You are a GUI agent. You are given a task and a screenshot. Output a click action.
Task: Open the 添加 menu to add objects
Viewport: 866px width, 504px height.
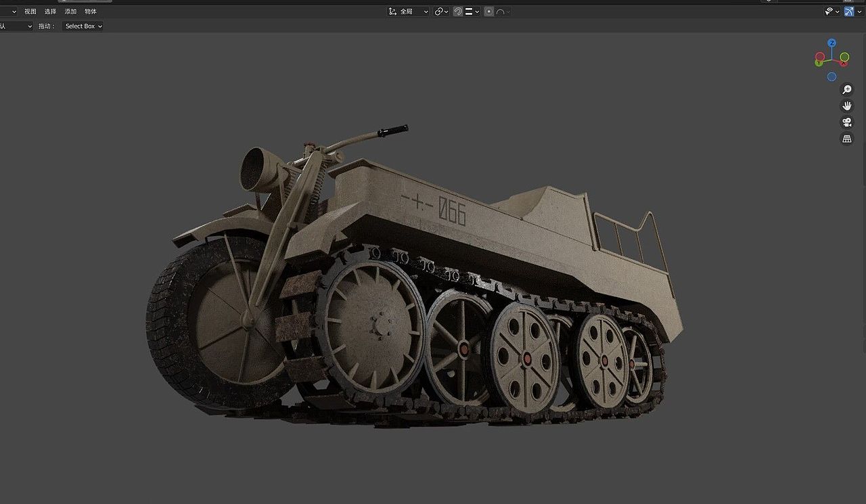70,12
